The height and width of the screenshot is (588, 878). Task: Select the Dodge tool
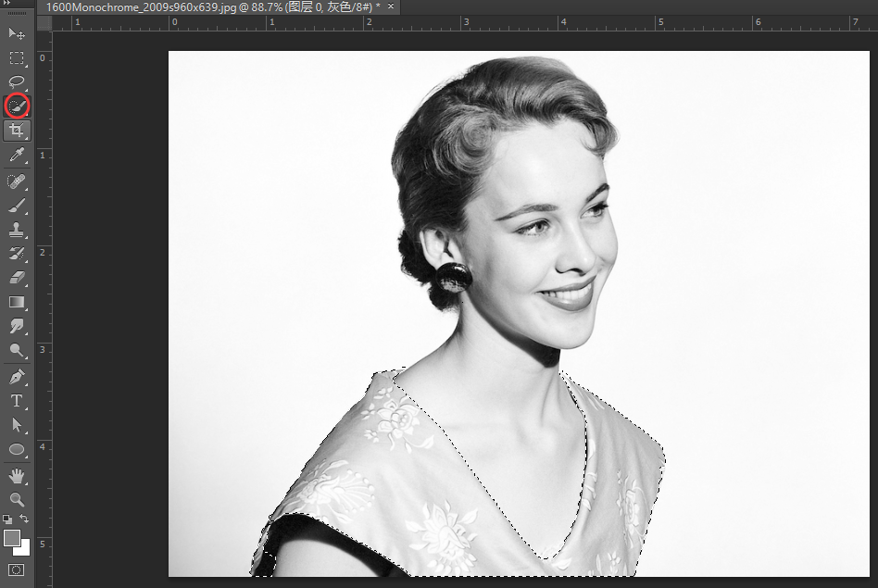click(17, 350)
